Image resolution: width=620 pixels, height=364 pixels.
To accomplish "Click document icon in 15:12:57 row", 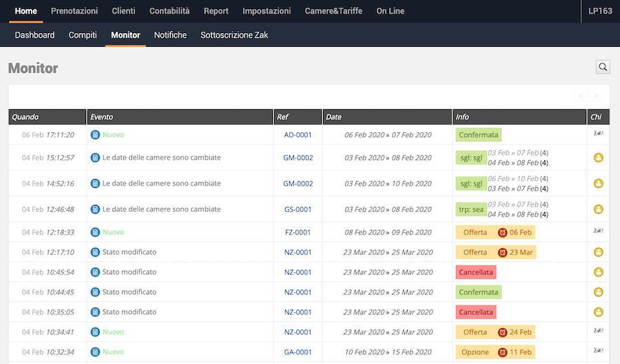I will 95,158.
